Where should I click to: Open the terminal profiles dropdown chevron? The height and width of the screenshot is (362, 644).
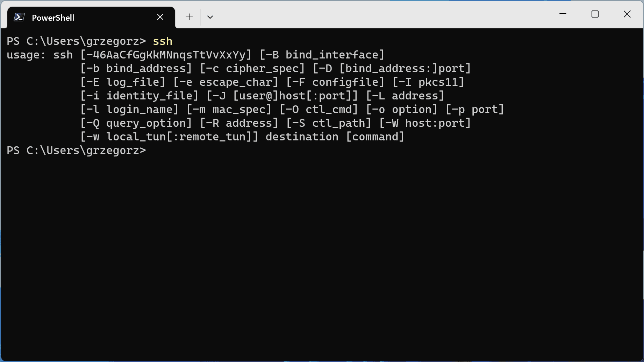(x=210, y=17)
